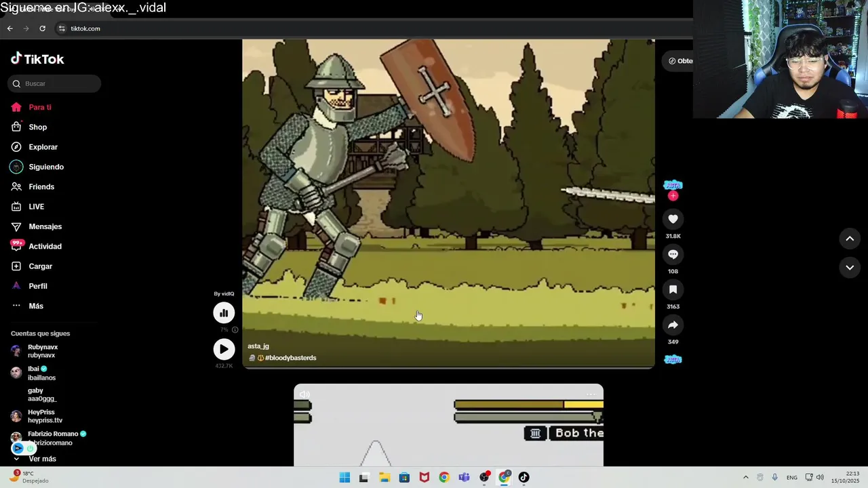Click the info icon beside 7%

coord(235,330)
